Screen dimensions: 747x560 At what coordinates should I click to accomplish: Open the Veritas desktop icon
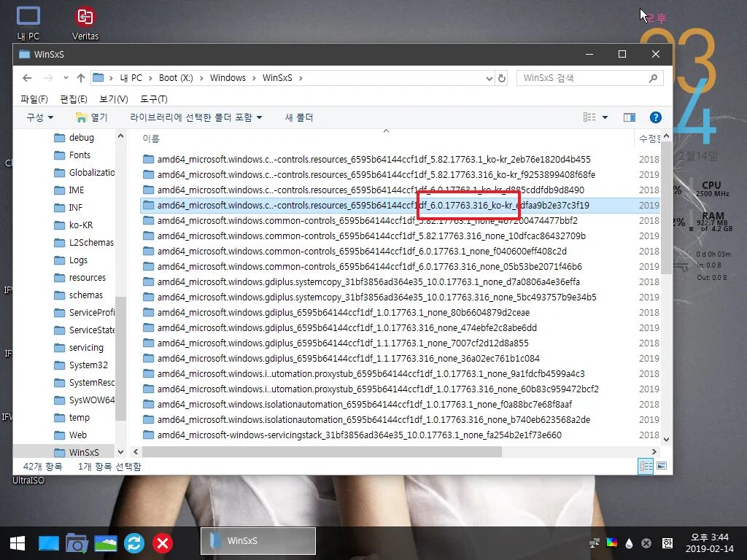(x=85, y=23)
